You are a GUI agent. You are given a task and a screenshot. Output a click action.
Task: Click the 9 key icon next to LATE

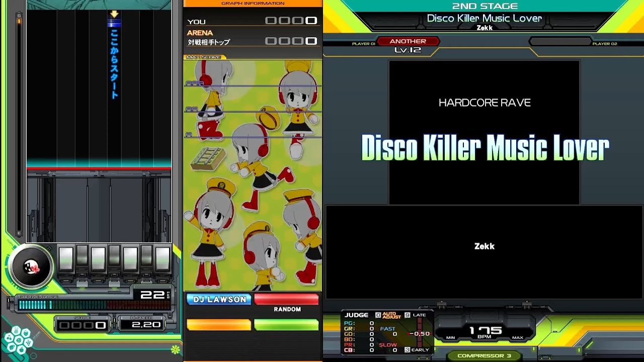(x=407, y=315)
